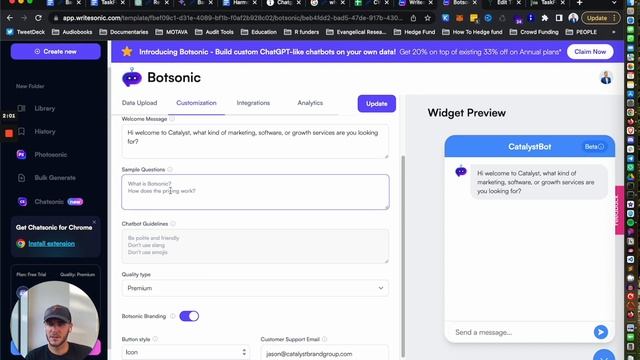Open the TweetDeck bookmark
Viewport: 640px width, 360px height.
[26, 32]
